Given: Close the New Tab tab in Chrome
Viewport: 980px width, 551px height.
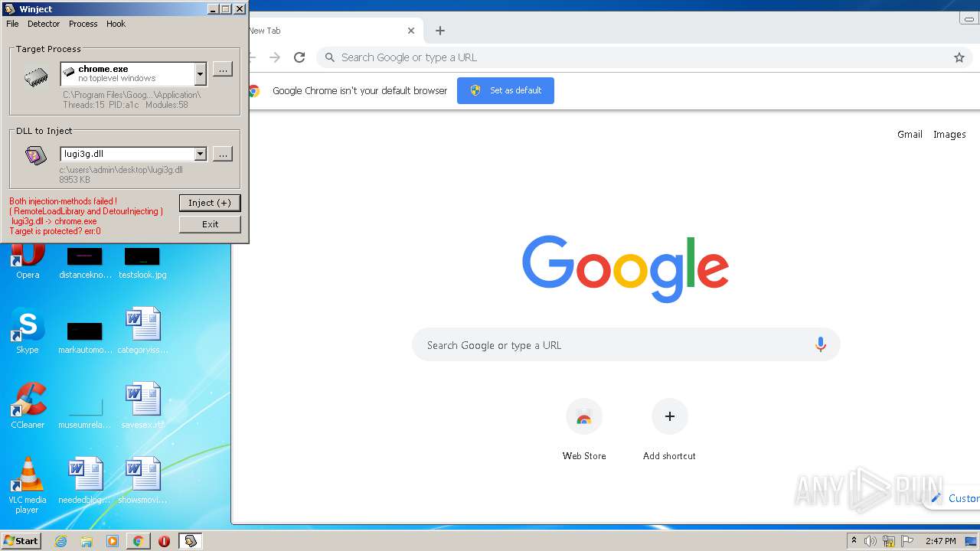Looking at the screenshot, I should pyautogui.click(x=411, y=31).
